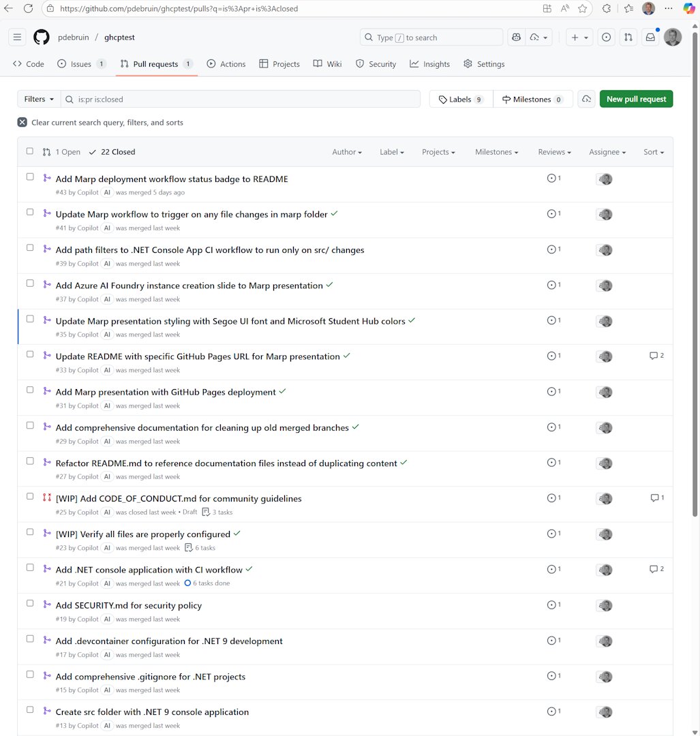The height and width of the screenshot is (736, 700).
Task: View your pull requests via header icon
Action: pos(628,37)
